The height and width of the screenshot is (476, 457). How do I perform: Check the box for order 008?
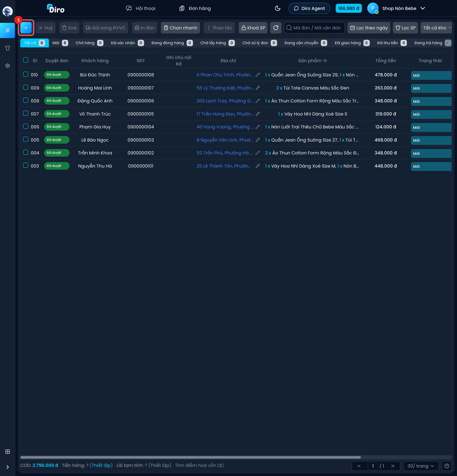click(26, 100)
